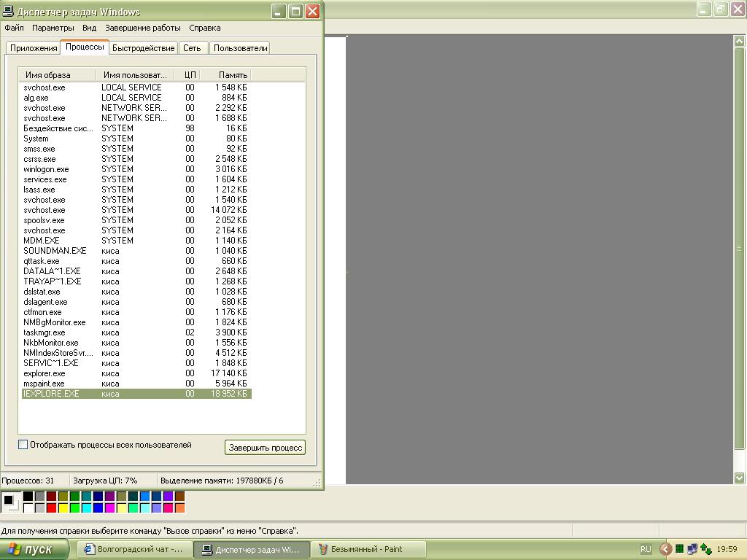Open the Файл menu

(x=15, y=28)
